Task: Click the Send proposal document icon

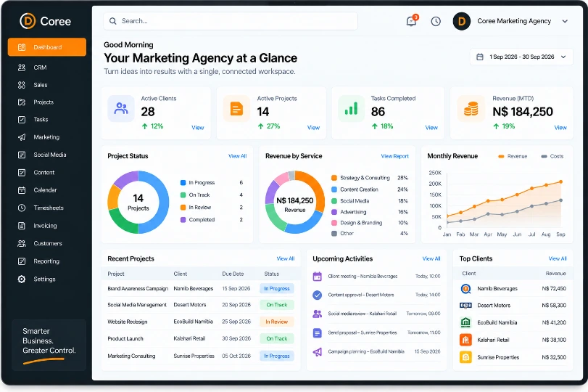Action: (x=318, y=332)
